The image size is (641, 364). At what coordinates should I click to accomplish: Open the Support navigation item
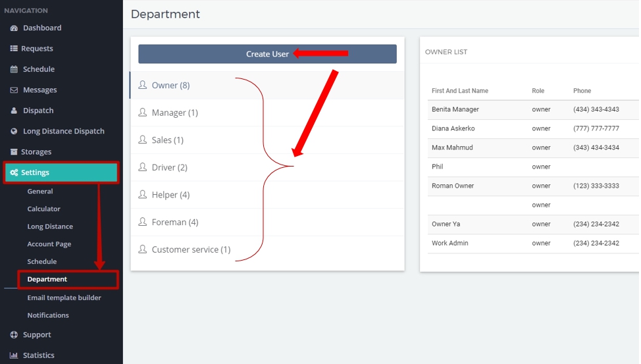[37, 334]
